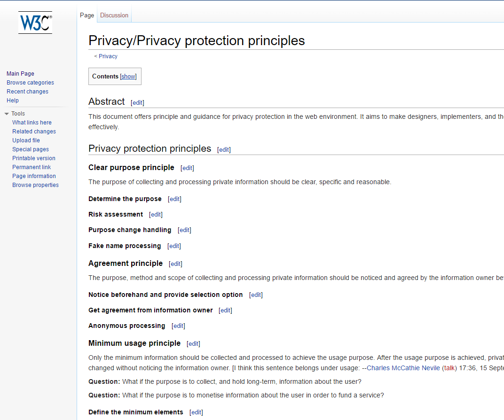The height and width of the screenshot is (420, 504).
Task: Edit the Abstract section
Action: [x=137, y=103]
